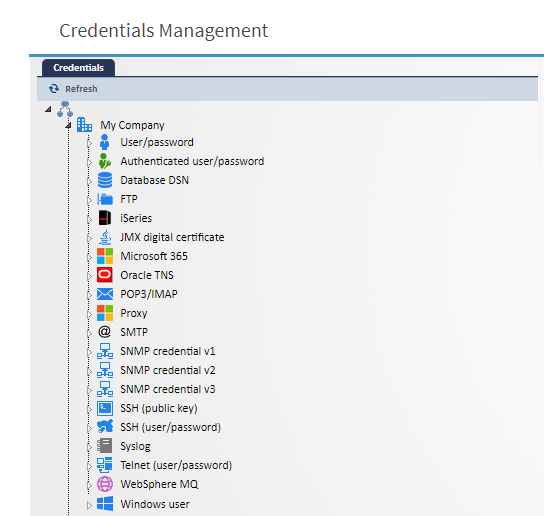Click the WebSphere MQ globe icon
The height and width of the screenshot is (516, 544).
105,484
